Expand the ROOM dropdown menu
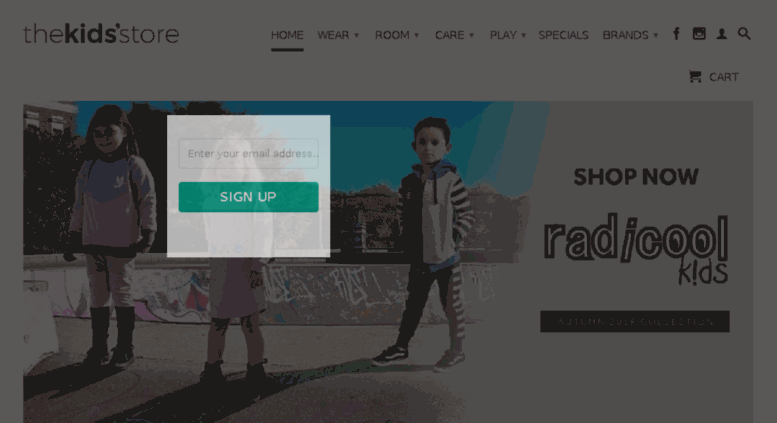 (397, 35)
